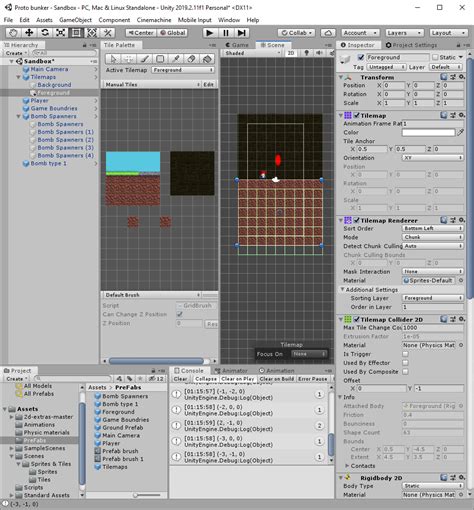Open cloud services icon

coord(328,33)
